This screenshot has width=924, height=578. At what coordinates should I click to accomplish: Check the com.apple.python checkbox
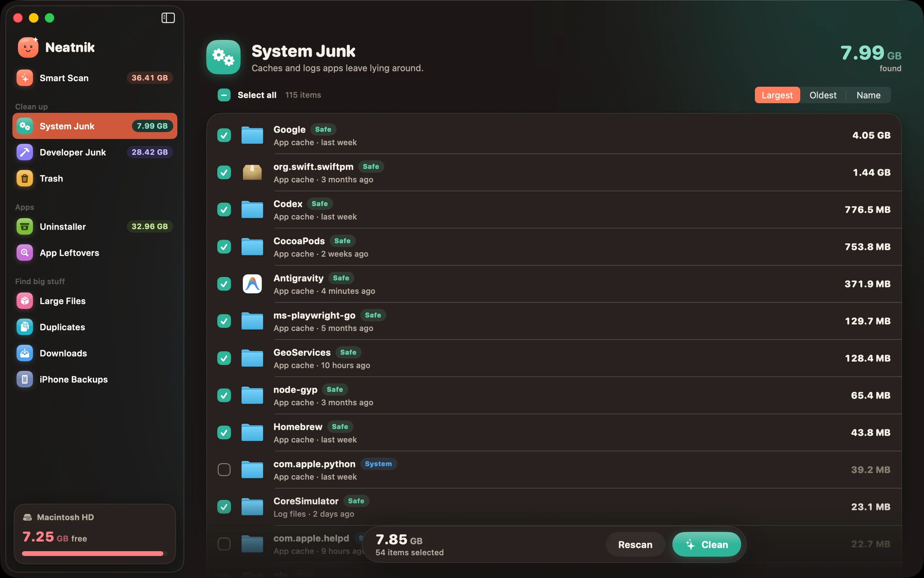click(224, 469)
